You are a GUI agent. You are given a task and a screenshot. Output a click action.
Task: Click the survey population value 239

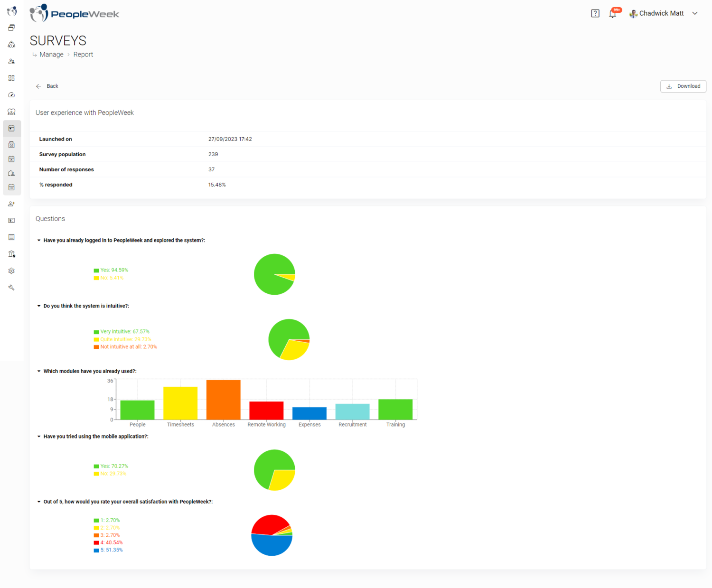(213, 154)
